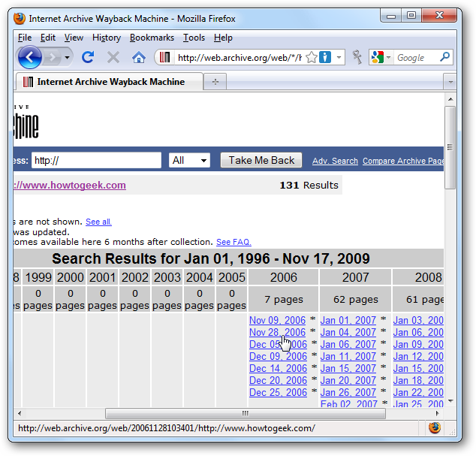This screenshot has width=476, height=456.
Task: Select the Internet Archive Wayback Machine tab
Action: pos(110,82)
